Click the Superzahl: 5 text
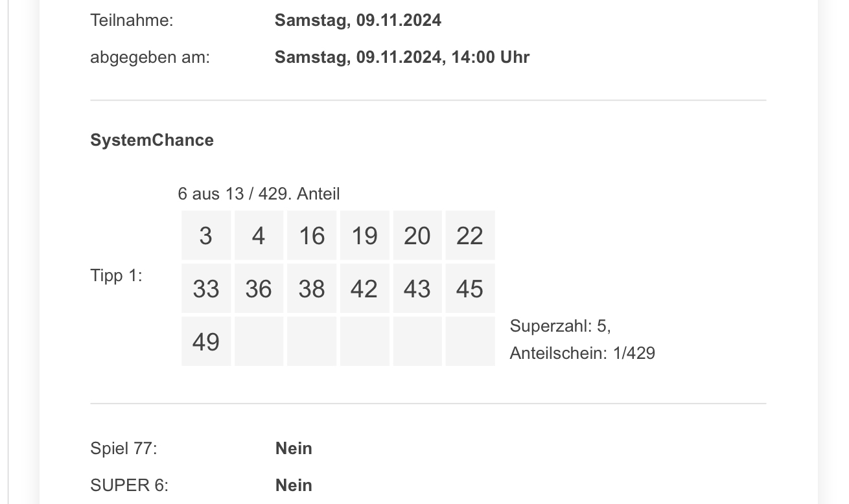The height and width of the screenshot is (504, 849). coord(561,325)
